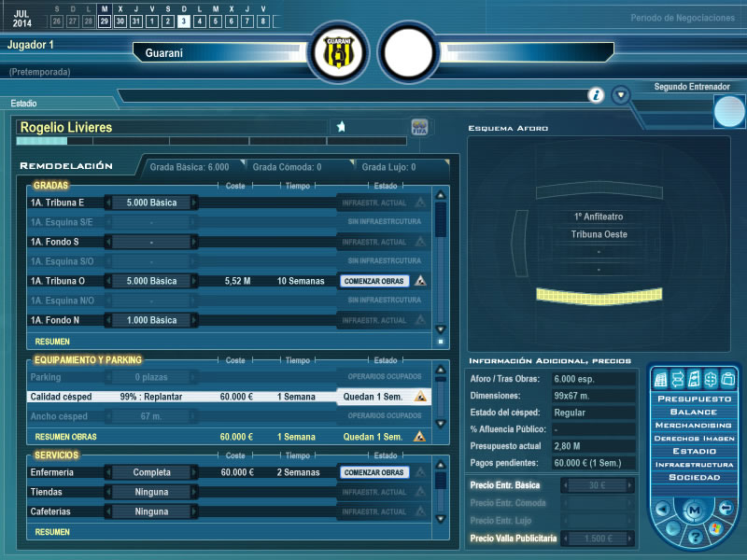The width and height of the screenshot is (747, 560).
Task: Open the Presupuesto menu item
Action: click(x=693, y=397)
